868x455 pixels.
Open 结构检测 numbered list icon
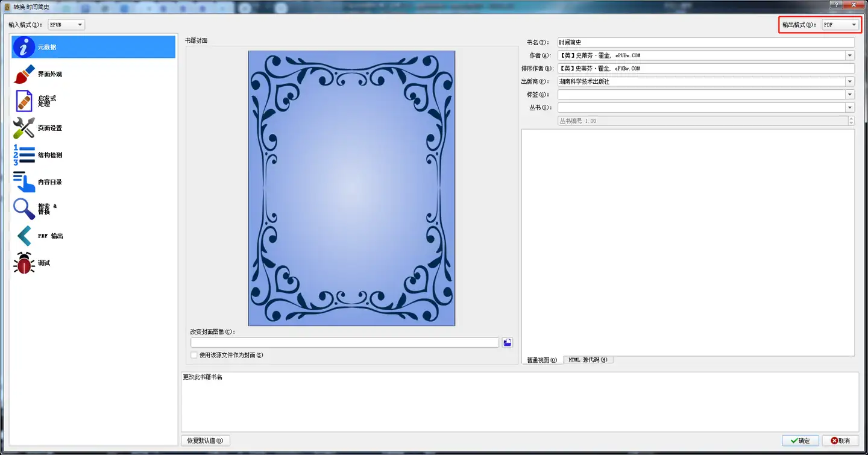pos(24,155)
